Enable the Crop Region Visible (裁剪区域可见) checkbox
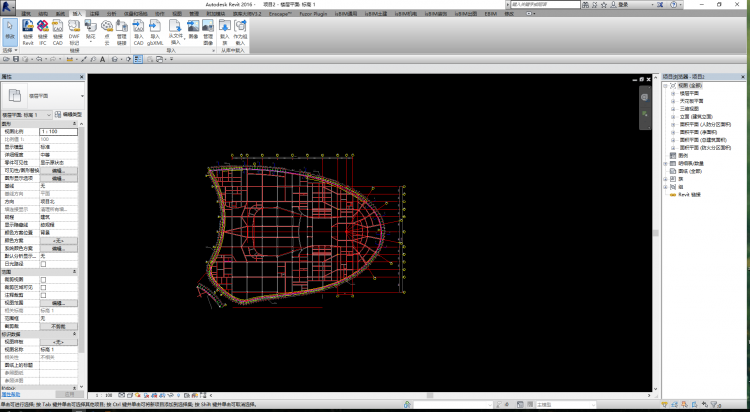 pos(43,287)
